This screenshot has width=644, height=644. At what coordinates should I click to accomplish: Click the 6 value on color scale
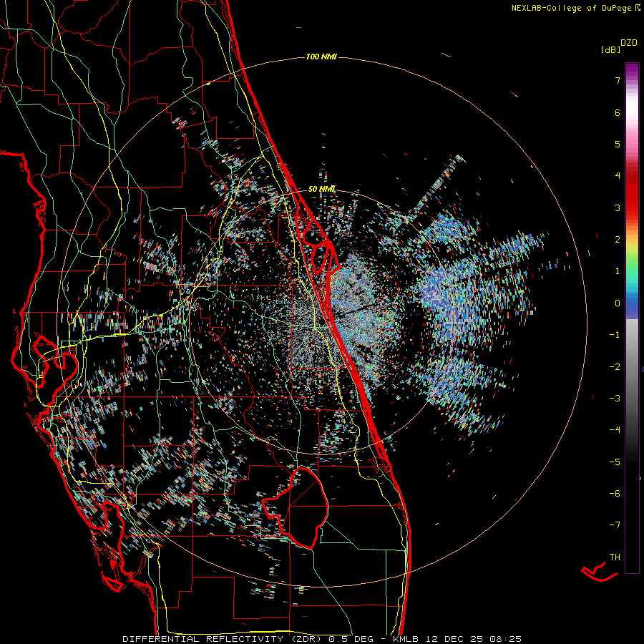click(x=618, y=112)
